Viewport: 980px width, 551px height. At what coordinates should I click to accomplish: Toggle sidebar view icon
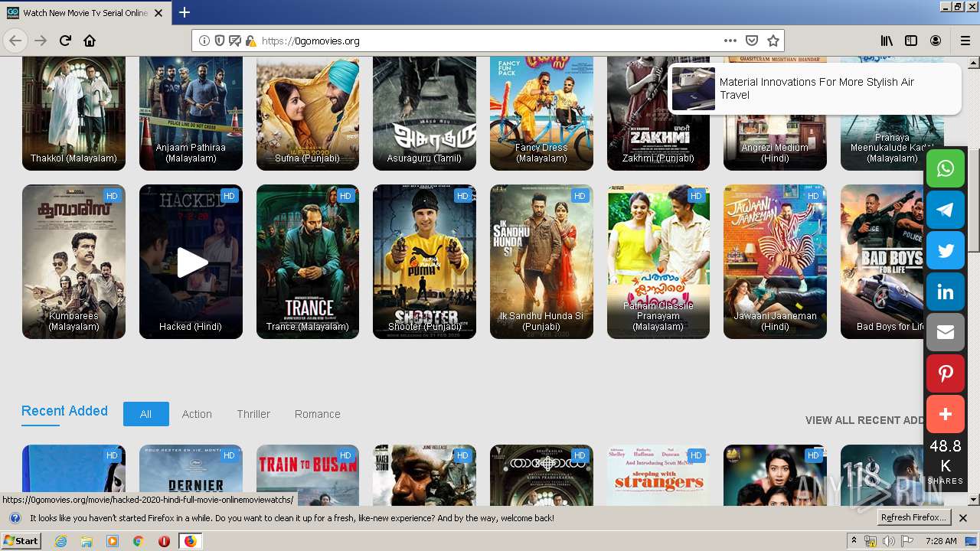point(911,41)
